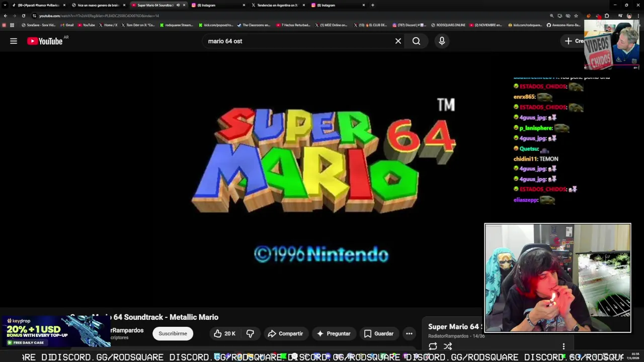Open the Home / X bookmark
Screen dimensions: 644x362
coord(108,25)
